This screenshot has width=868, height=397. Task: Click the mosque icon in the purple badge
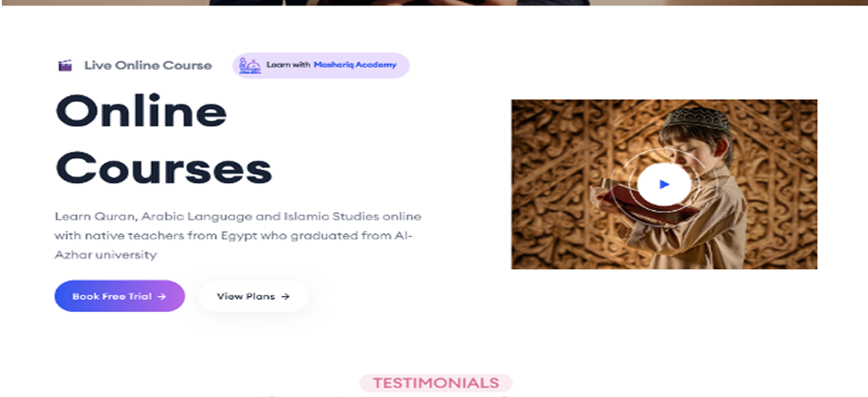coord(250,66)
